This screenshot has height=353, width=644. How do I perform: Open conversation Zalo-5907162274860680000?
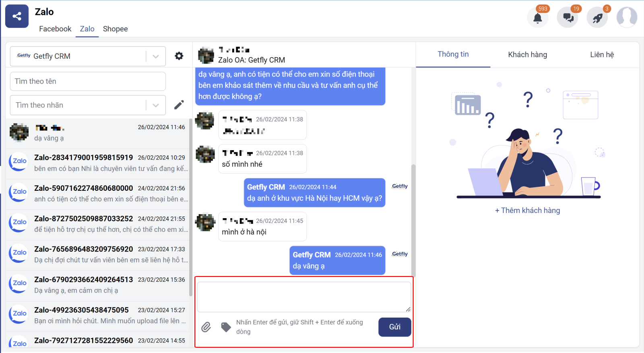pos(97,194)
